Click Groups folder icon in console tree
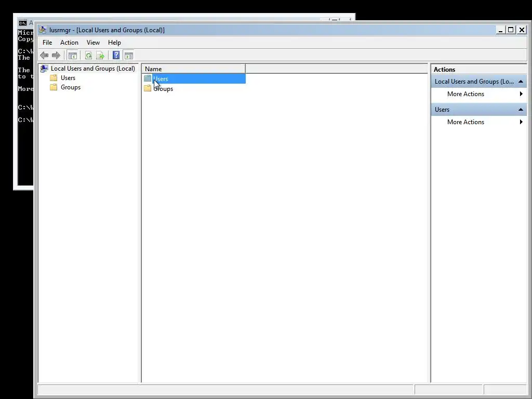 (54, 87)
